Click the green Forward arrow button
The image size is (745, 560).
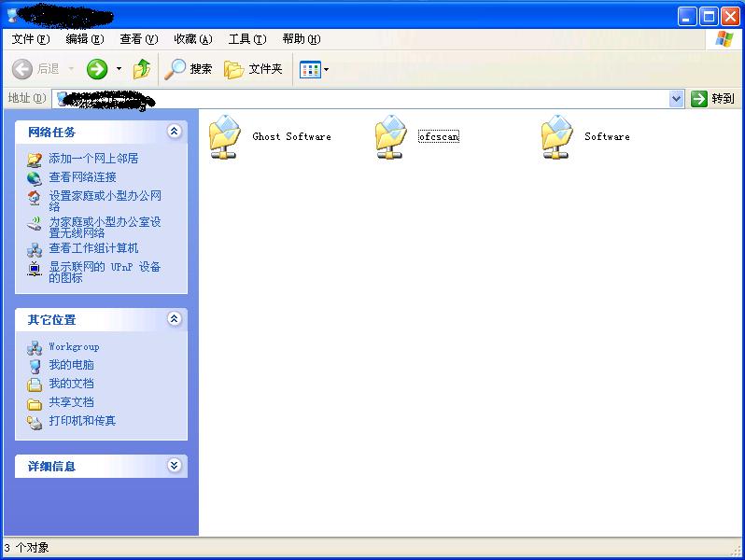click(x=97, y=69)
